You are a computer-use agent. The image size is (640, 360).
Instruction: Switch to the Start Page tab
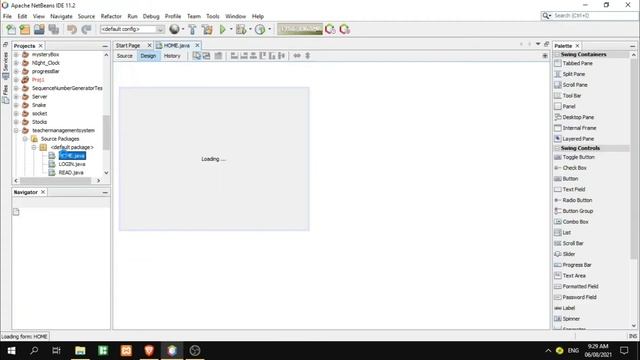(128, 45)
